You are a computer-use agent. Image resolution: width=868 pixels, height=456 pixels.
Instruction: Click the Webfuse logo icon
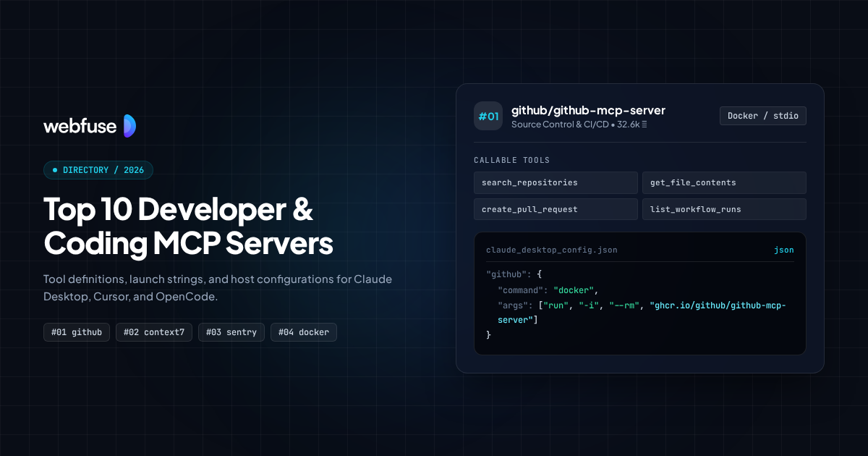point(129,126)
